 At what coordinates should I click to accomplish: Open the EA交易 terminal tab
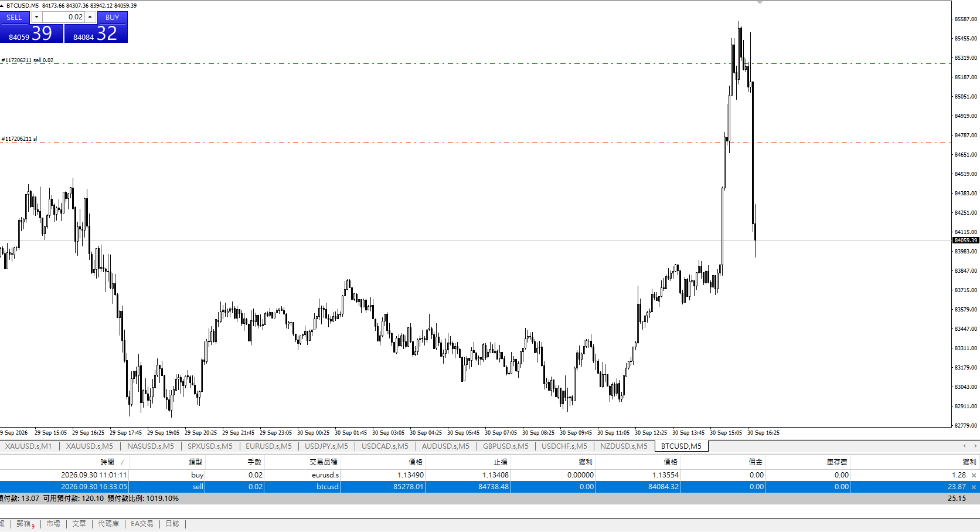coord(142,524)
